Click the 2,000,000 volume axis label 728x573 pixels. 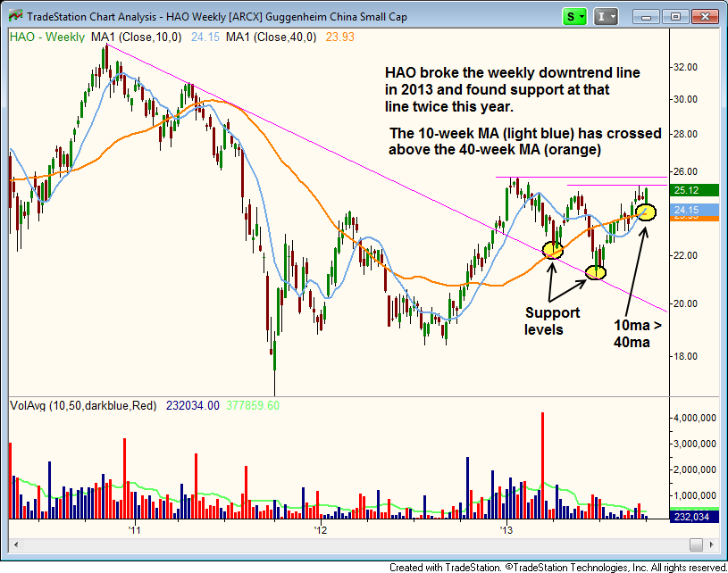[695, 470]
